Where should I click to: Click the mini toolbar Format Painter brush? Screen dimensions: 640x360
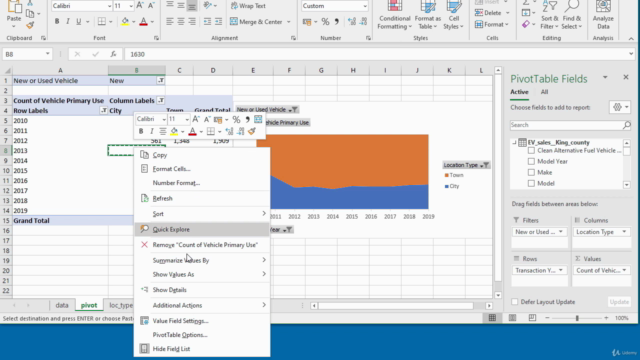click(x=252, y=131)
